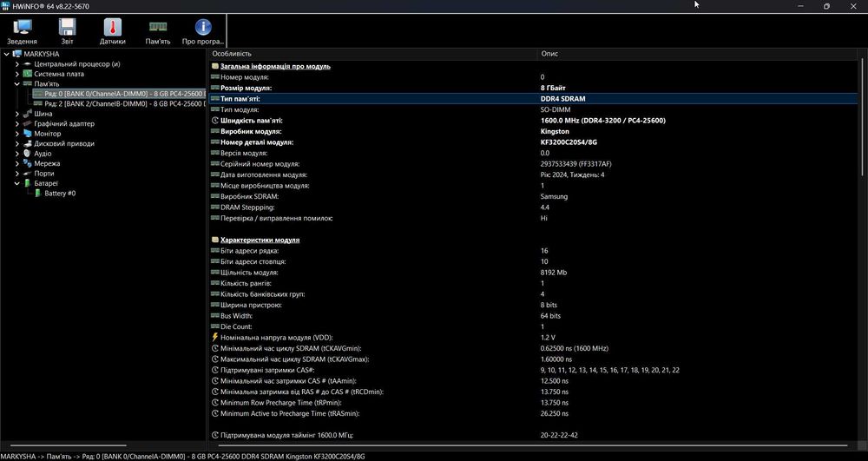
Task: Collapse the Батареї tree node
Action: coord(16,184)
